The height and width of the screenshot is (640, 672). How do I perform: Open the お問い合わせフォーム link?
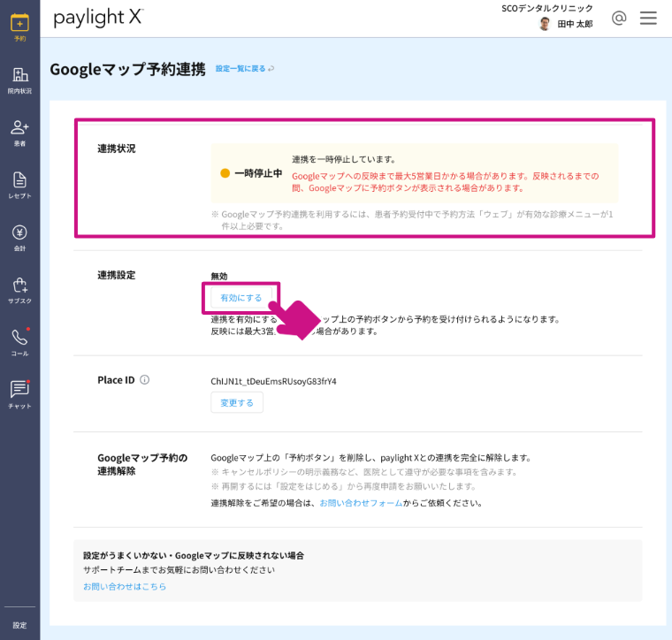[361, 503]
